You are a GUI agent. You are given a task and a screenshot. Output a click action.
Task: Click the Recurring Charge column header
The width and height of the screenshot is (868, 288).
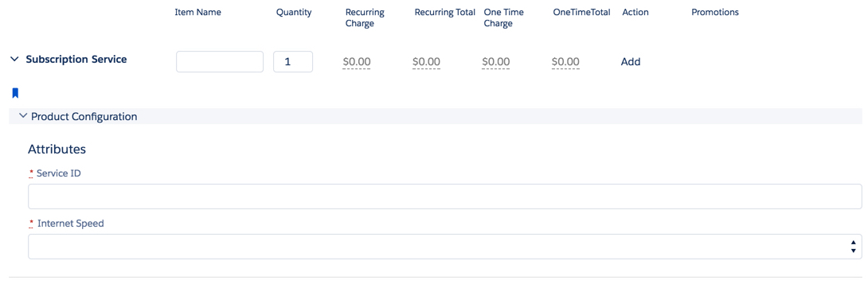pyautogui.click(x=365, y=18)
